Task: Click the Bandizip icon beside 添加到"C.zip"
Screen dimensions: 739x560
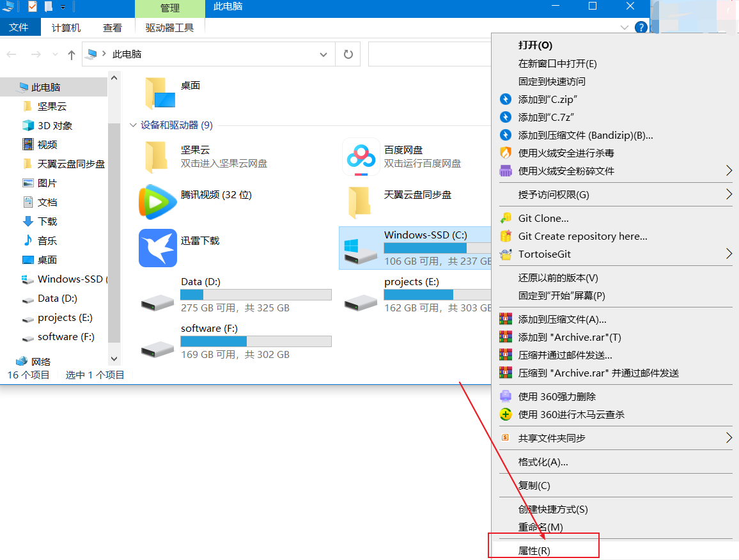Action: pyautogui.click(x=506, y=99)
